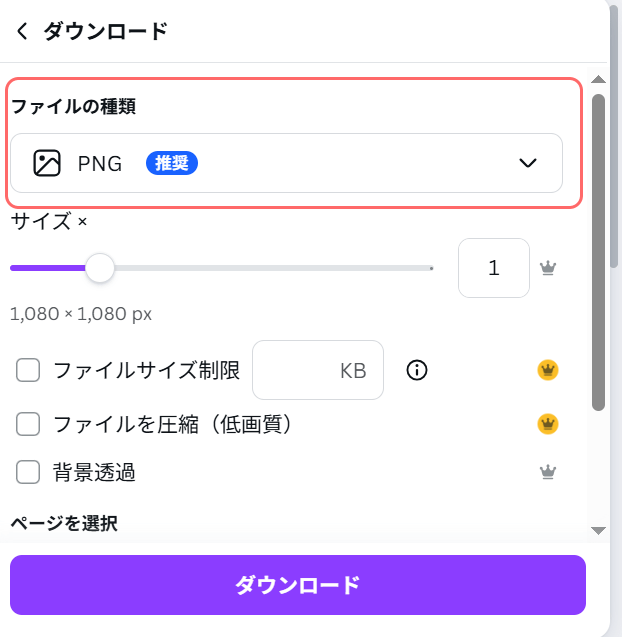Click the purple ダウンロード button
This screenshot has width=622, height=637.
(298, 585)
